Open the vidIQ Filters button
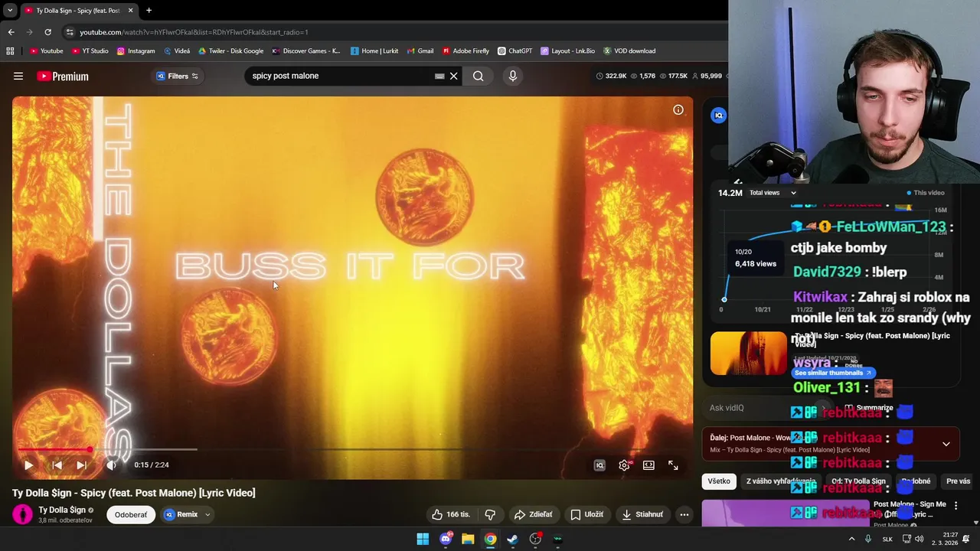The width and height of the screenshot is (980, 551). coord(178,76)
